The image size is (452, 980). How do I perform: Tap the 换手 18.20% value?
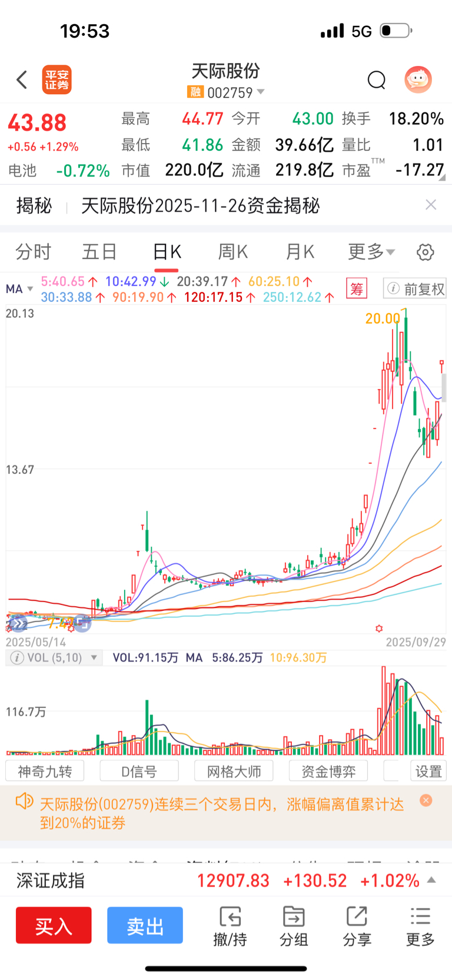(x=393, y=119)
